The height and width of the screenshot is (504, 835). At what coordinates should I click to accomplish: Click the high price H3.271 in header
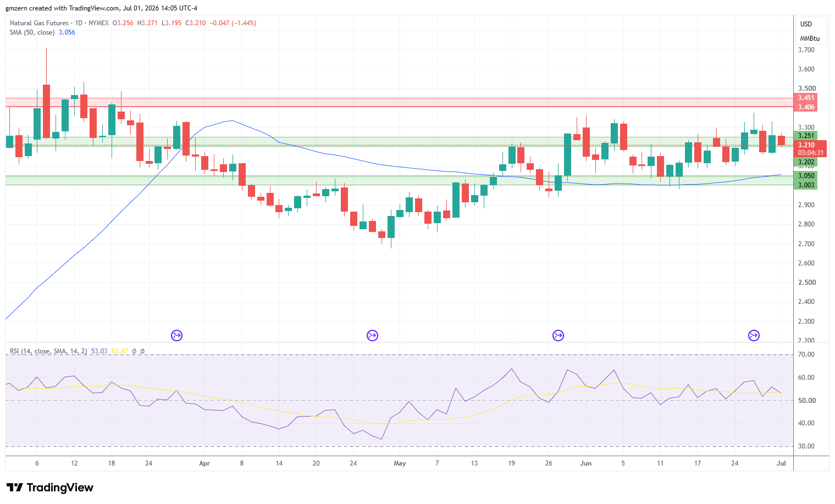click(147, 23)
